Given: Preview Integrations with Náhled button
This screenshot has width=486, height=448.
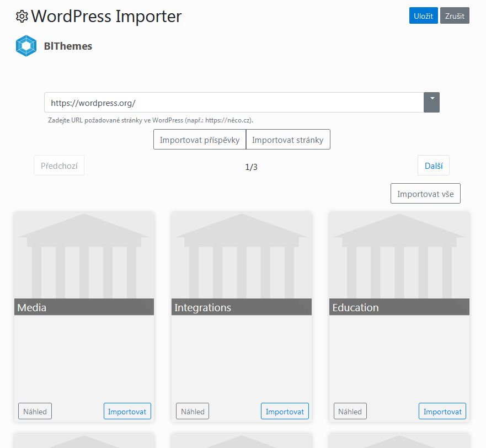Looking at the screenshot, I should pos(193,411).
